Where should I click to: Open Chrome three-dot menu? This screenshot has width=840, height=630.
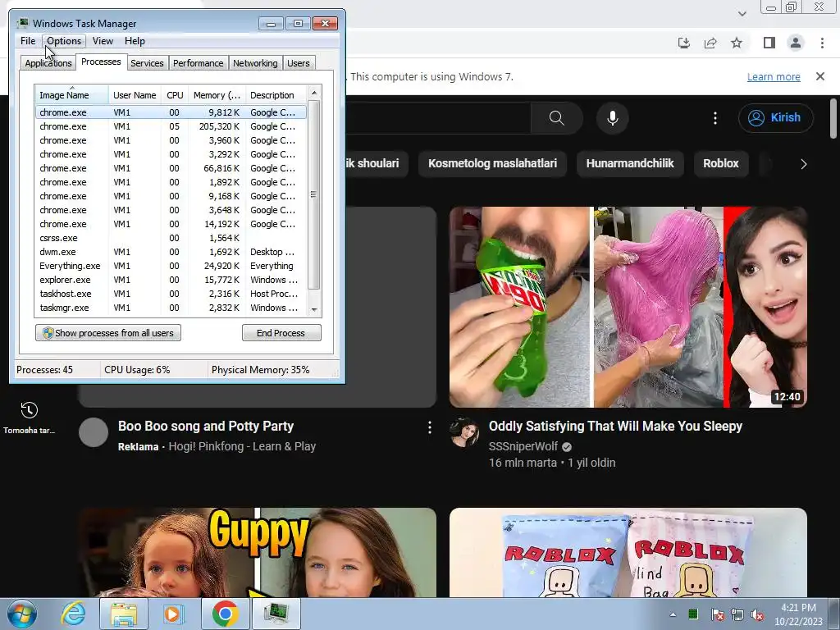[x=822, y=43]
